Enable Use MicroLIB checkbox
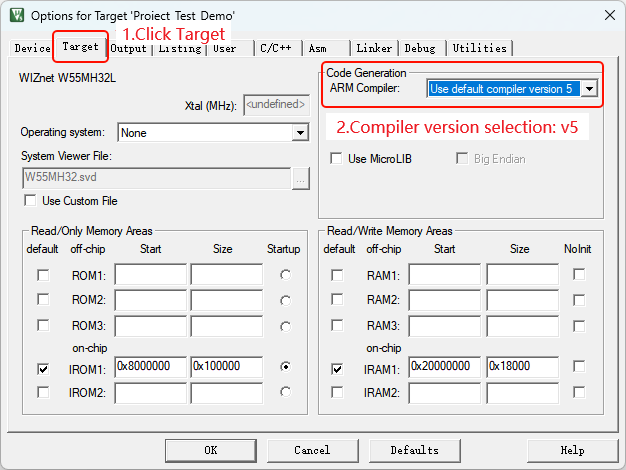Image resolution: width=626 pixels, height=470 pixels. pyautogui.click(x=336, y=159)
